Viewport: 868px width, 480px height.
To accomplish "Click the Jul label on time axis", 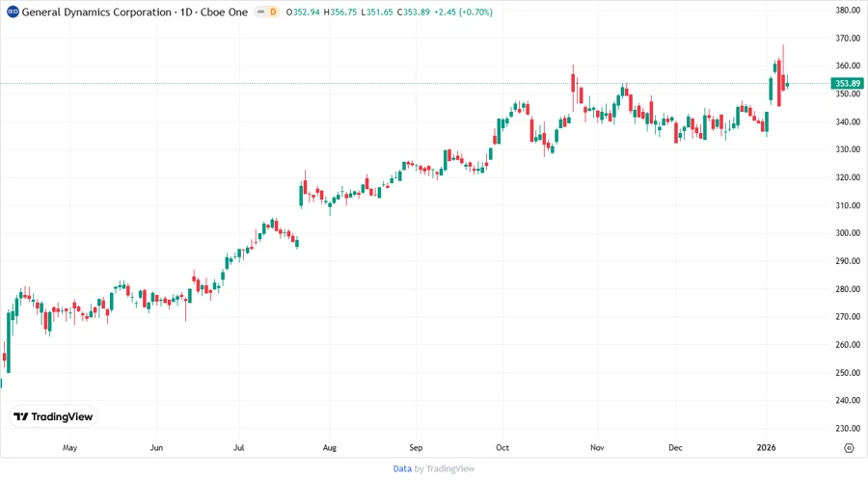I will pyautogui.click(x=238, y=447).
